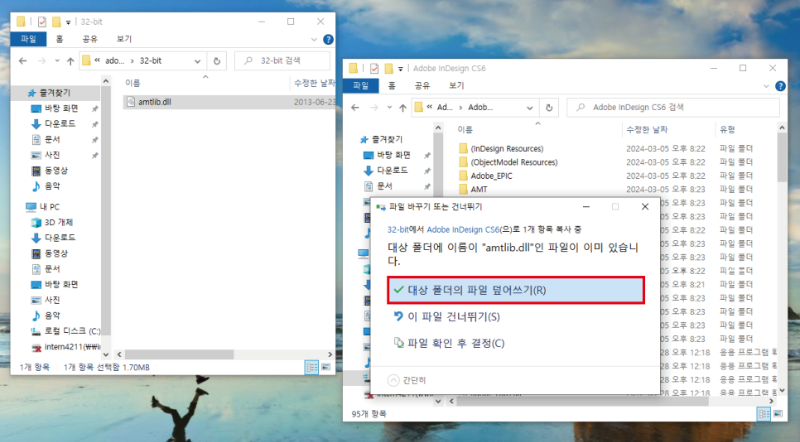Open 보기 tab in 32-bit window
The height and width of the screenshot is (442, 800).
124,39
